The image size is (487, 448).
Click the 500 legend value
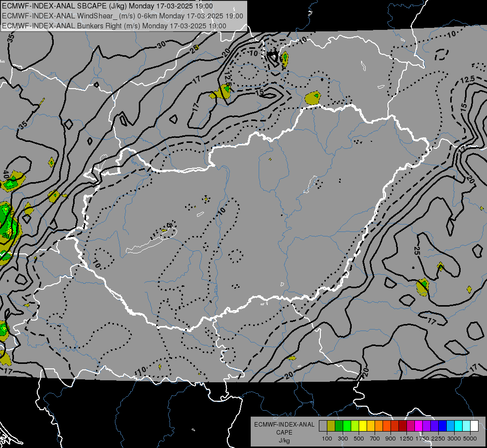359,439
